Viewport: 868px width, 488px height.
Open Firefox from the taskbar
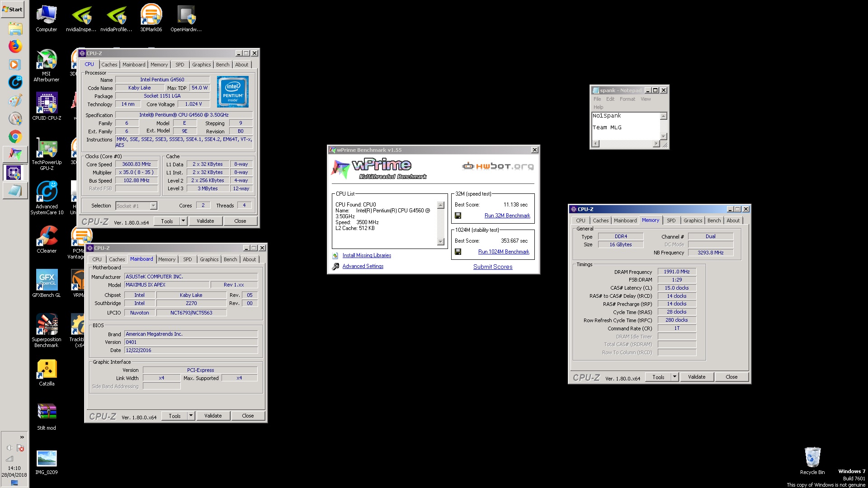15,46
